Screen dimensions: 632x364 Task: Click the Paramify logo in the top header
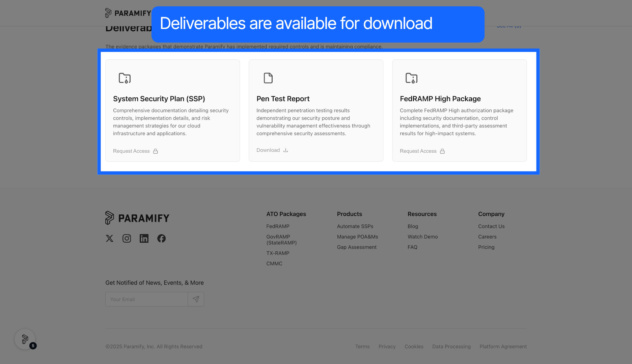(128, 13)
